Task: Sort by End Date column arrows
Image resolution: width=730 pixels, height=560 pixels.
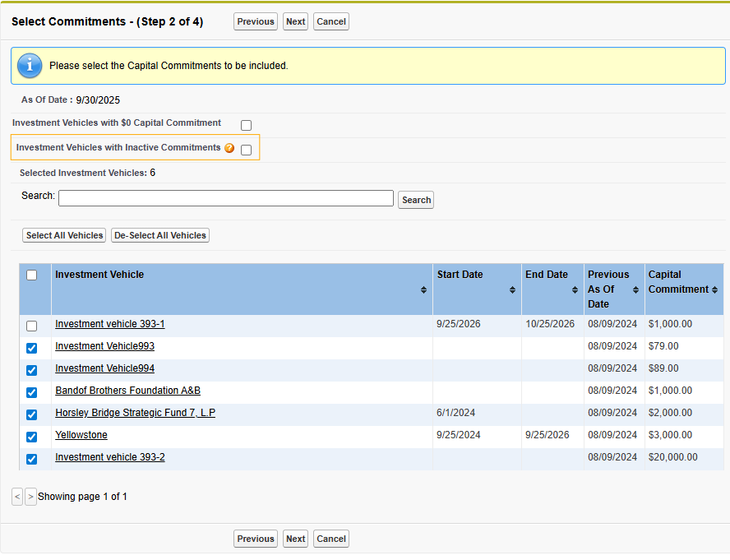Action: click(575, 289)
